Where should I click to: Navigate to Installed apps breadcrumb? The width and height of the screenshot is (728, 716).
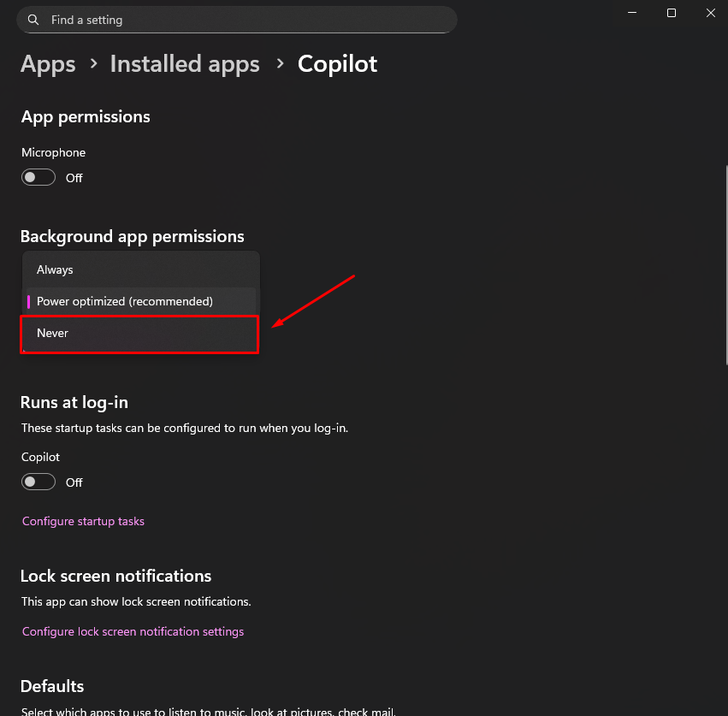(185, 64)
